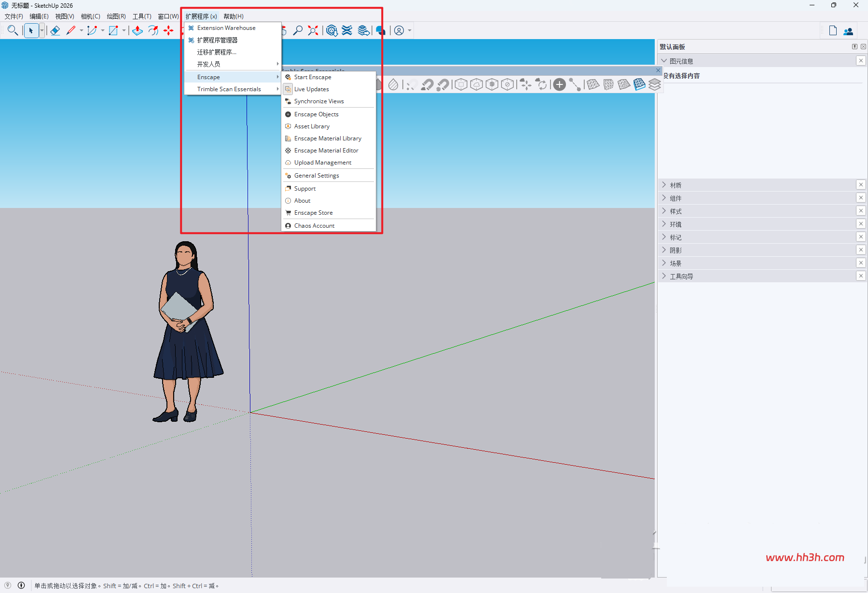Choose Extension Warehouse menu entry
The width and height of the screenshot is (868, 593).
coord(233,28)
